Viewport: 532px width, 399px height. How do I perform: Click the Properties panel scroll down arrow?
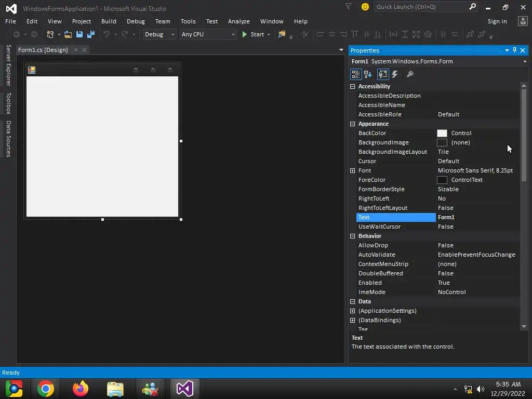click(x=524, y=326)
